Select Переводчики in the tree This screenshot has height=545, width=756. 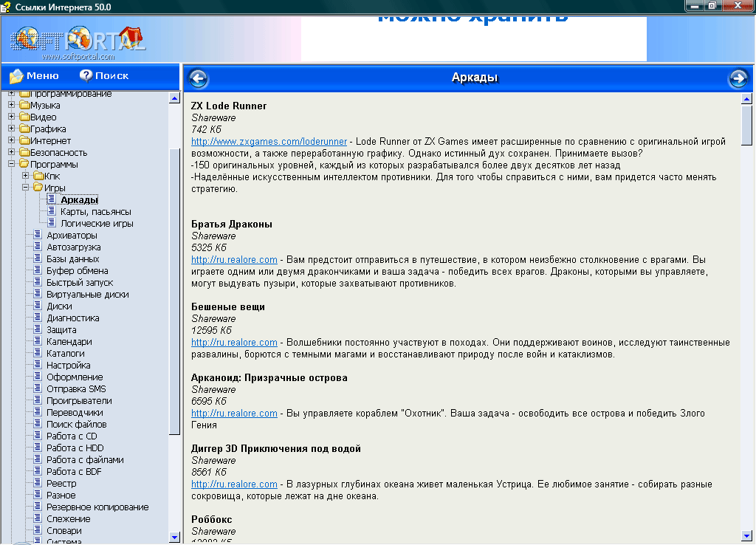pos(75,412)
